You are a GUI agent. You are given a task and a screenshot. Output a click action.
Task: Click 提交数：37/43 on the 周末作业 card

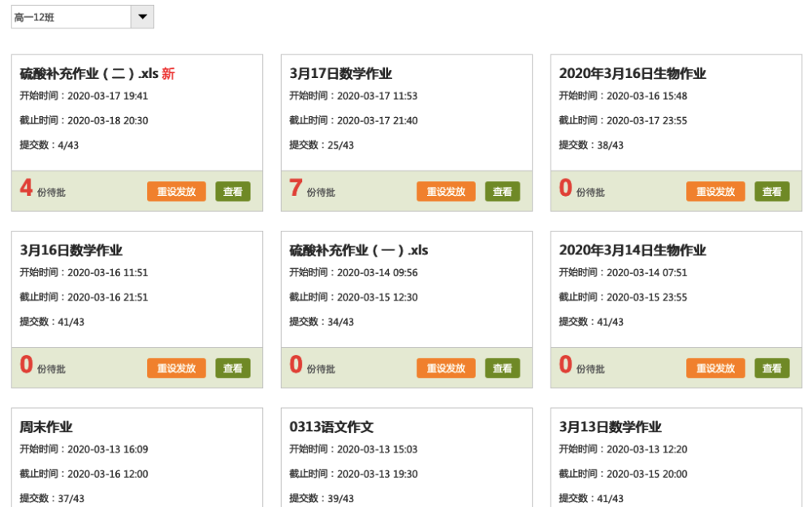(x=52, y=499)
